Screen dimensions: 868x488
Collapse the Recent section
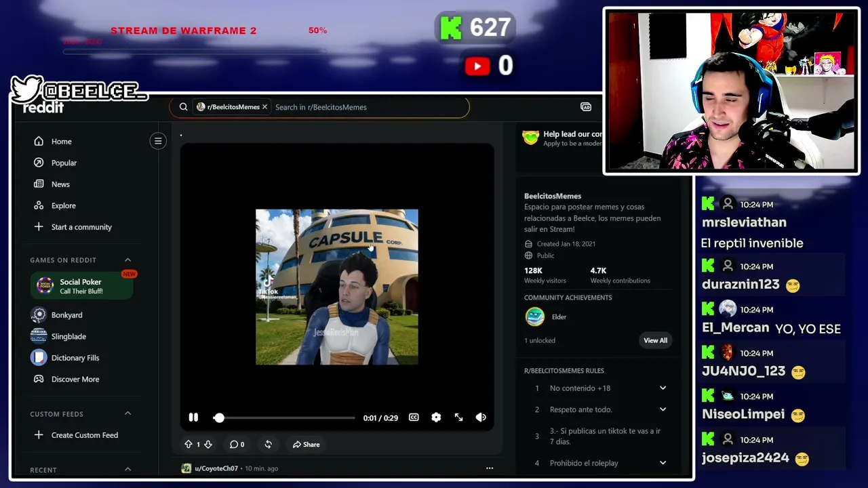coord(127,469)
